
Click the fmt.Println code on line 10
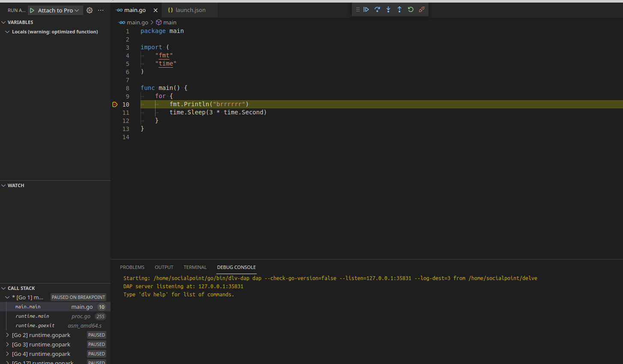(209, 104)
